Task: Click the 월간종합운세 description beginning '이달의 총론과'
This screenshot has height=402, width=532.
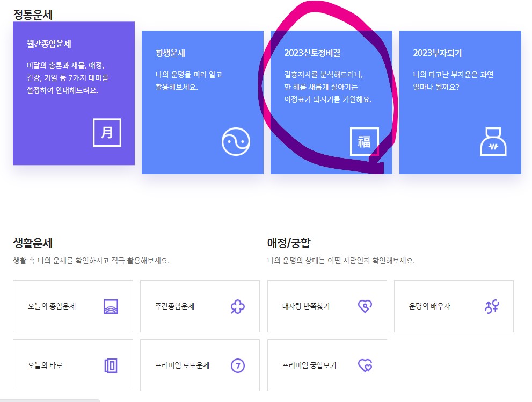Action: point(68,78)
